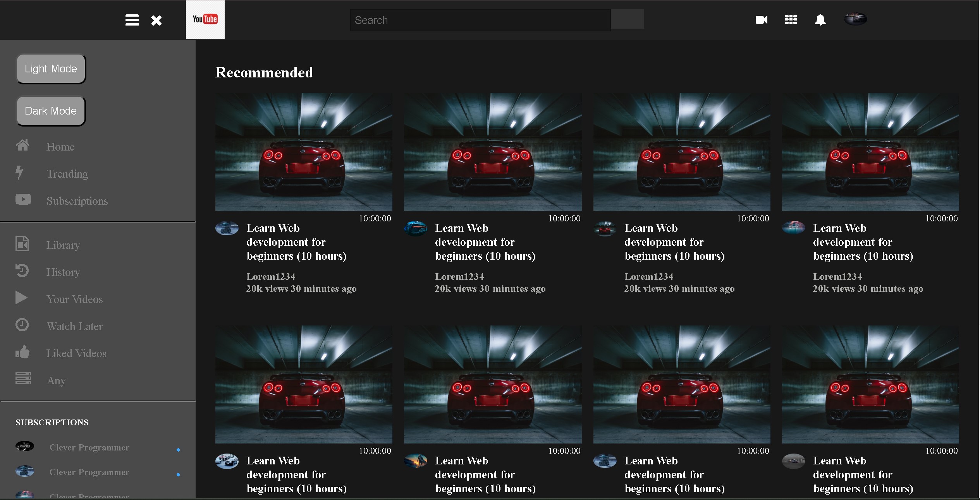Open first video thumbnail in top row
Screen dimensions: 980x500
304,152
